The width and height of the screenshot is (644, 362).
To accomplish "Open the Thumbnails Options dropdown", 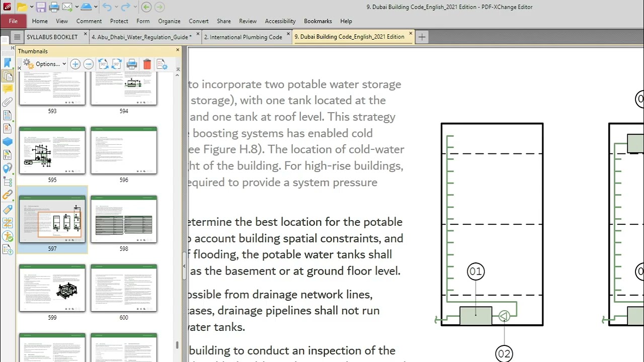I will coord(45,64).
